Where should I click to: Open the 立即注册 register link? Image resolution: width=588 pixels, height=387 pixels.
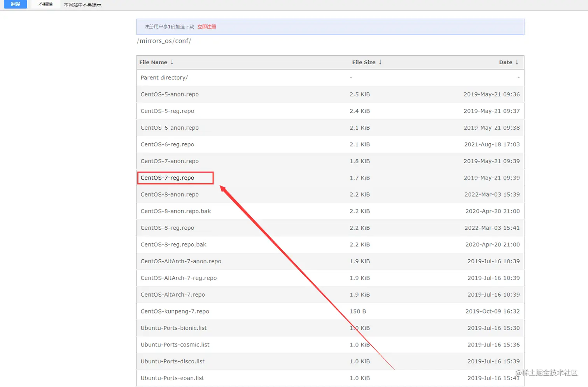(x=206, y=27)
